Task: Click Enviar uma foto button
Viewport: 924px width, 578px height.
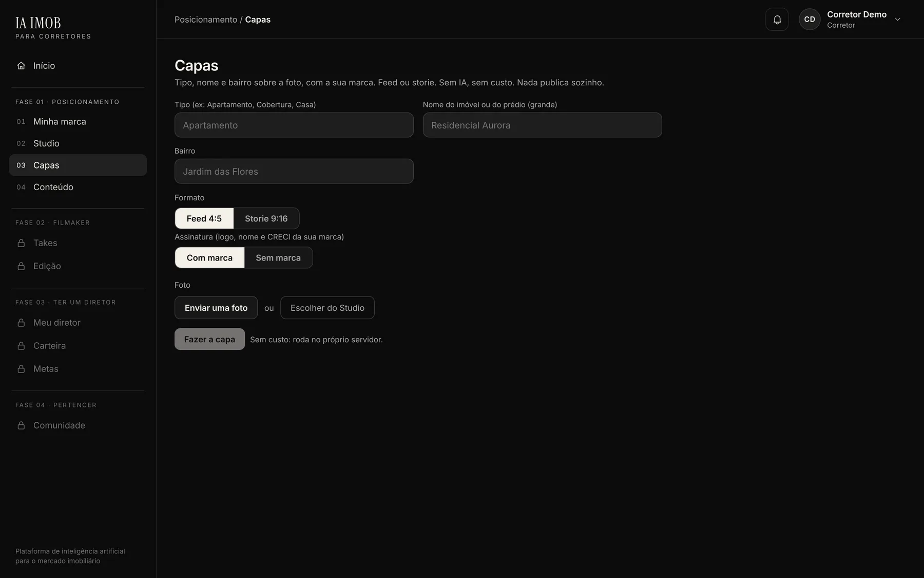Action: pyautogui.click(x=216, y=308)
